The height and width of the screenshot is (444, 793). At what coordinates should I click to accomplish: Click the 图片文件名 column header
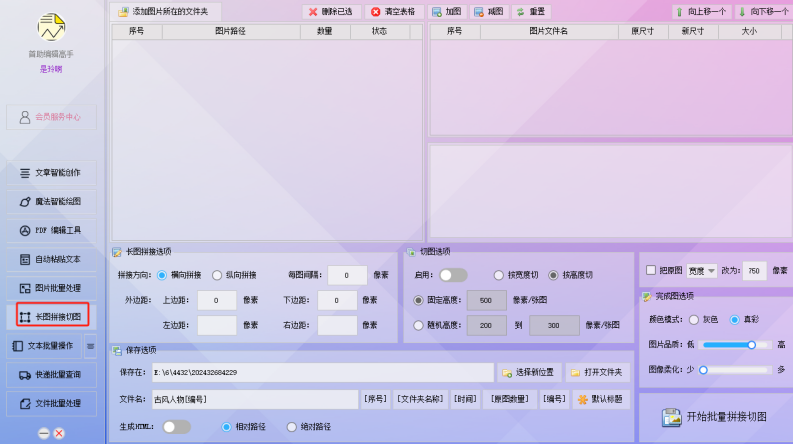[x=549, y=31]
